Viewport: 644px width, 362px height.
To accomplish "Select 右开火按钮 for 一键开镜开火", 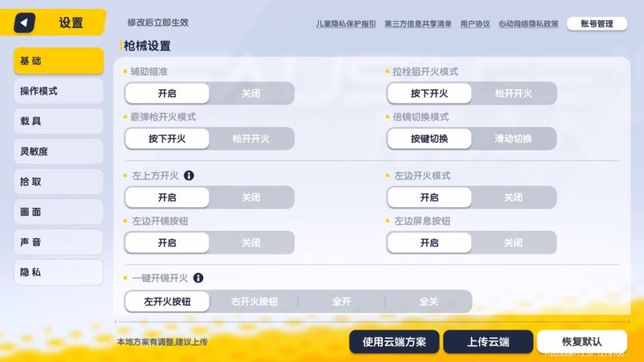I will coord(254,301).
